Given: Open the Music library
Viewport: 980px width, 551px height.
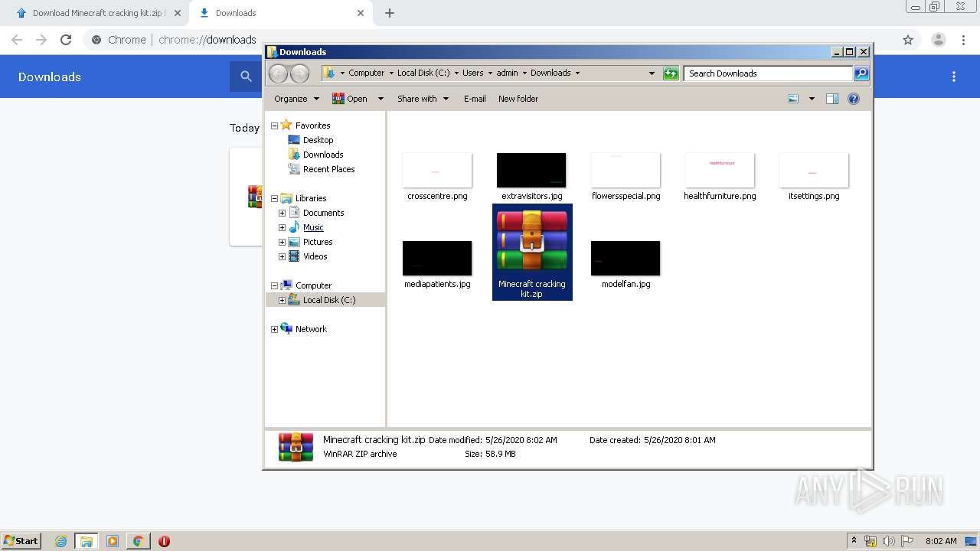Looking at the screenshot, I should 313,227.
